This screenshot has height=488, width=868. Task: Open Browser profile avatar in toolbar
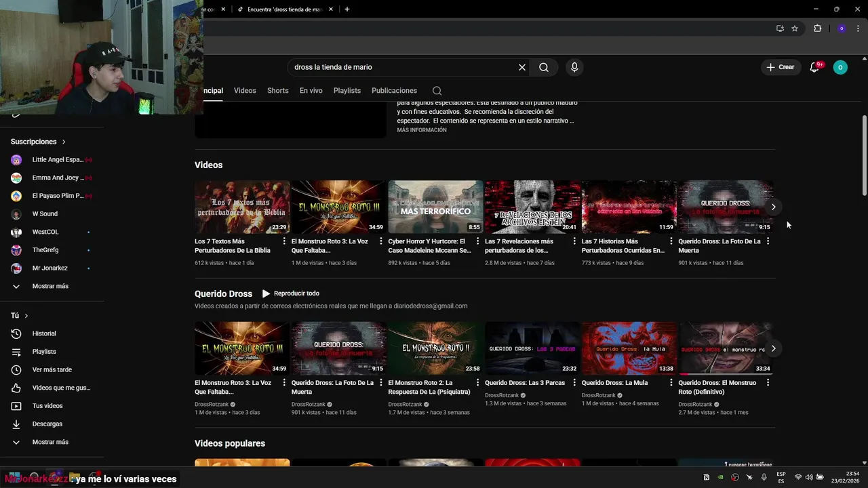[x=842, y=28]
